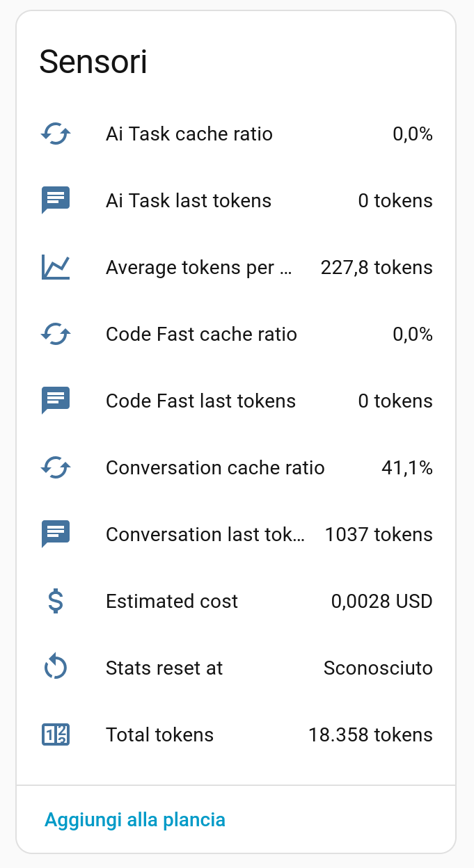Image resolution: width=474 pixels, height=868 pixels.
Task: Click the Total tokens counter icon
Action: point(56,734)
